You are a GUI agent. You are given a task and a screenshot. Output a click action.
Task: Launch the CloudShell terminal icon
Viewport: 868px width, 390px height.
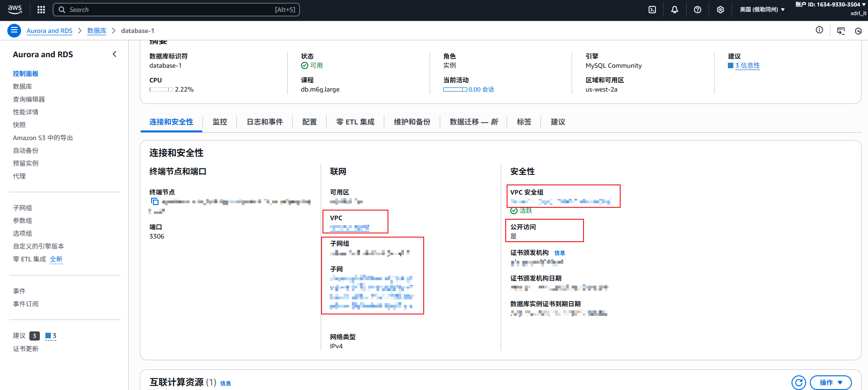652,10
